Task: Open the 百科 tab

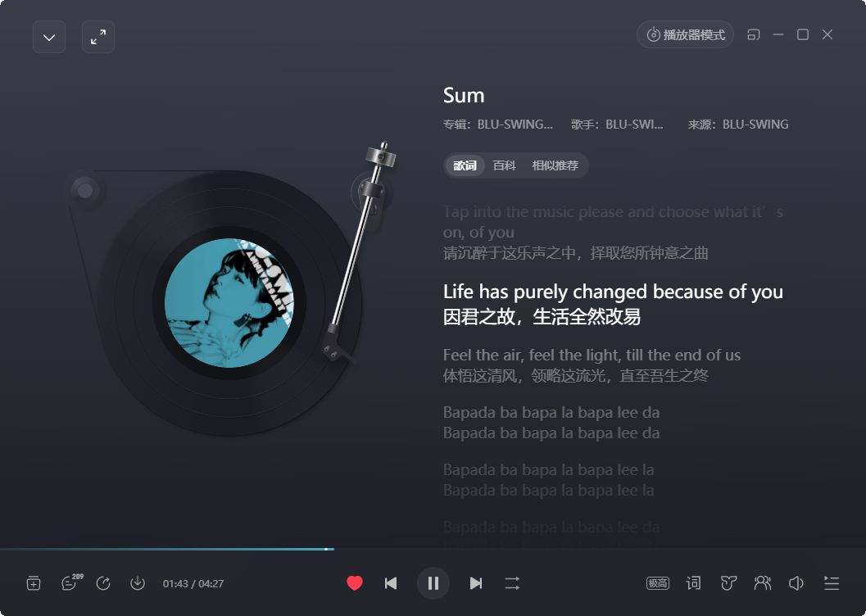Action: (x=504, y=165)
